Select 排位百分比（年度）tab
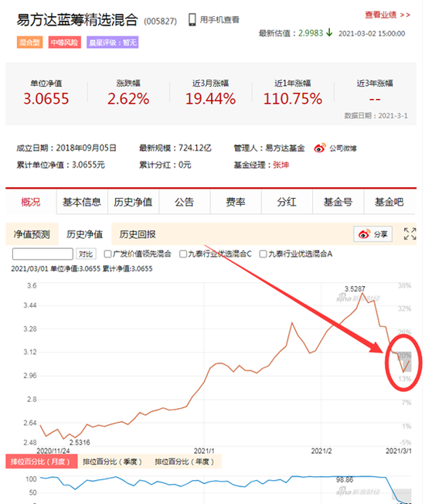Image resolution: width=425 pixels, height=504 pixels. 185,461
